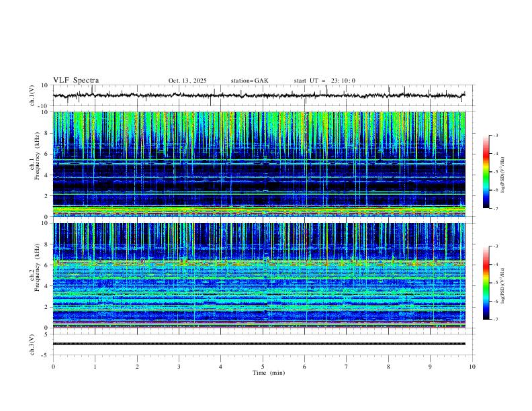Click tick label 6 on the Time axis

(304, 367)
